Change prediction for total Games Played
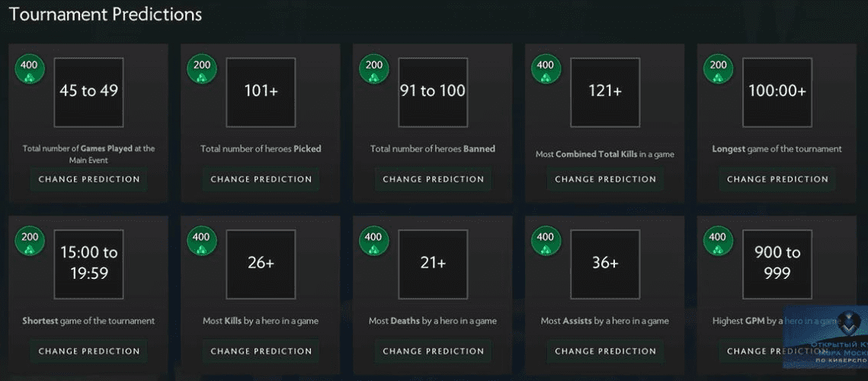This screenshot has width=868, height=381. [89, 180]
